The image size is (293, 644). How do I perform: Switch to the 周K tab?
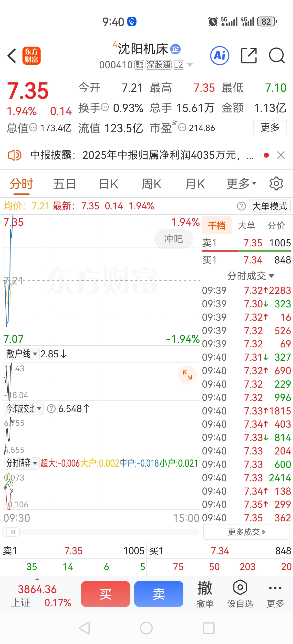pyautogui.click(x=151, y=184)
